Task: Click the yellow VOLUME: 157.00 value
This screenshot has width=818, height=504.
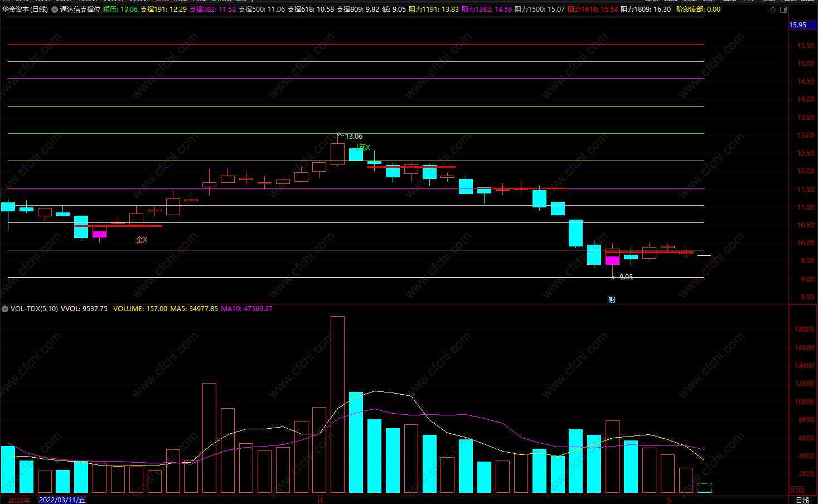Action: pyautogui.click(x=140, y=308)
